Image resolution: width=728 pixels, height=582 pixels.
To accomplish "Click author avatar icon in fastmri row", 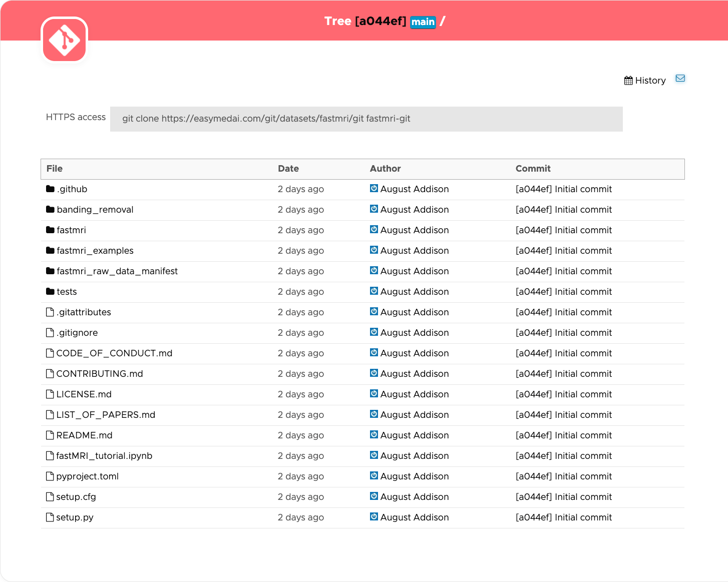I will (374, 229).
